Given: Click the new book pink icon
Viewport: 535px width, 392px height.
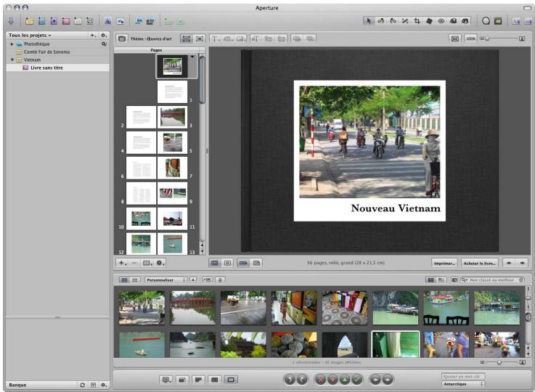Looking at the screenshot, I should pyautogui.click(x=66, y=21).
